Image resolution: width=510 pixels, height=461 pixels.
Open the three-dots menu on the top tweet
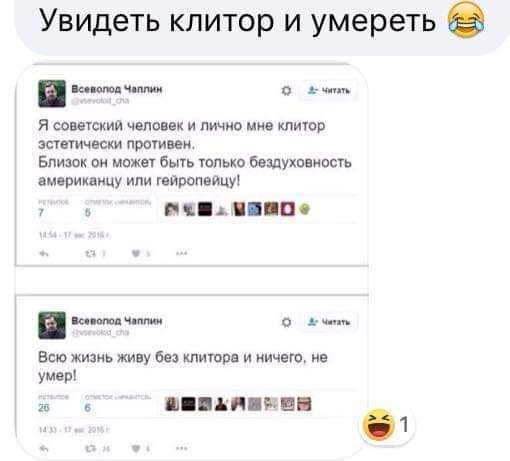point(181,254)
